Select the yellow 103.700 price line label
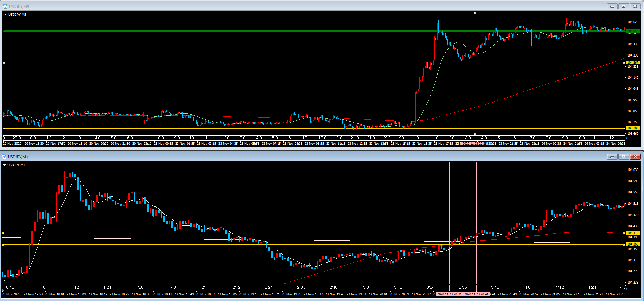The height and width of the screenshot is (301, 644). click(x=633, y=128)
